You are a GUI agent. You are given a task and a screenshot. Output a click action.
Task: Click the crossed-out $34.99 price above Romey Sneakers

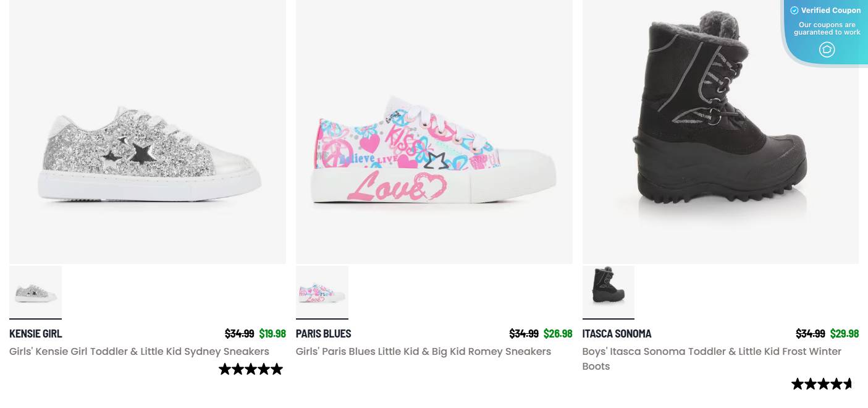pyautogui.click(x=523, y=333)
